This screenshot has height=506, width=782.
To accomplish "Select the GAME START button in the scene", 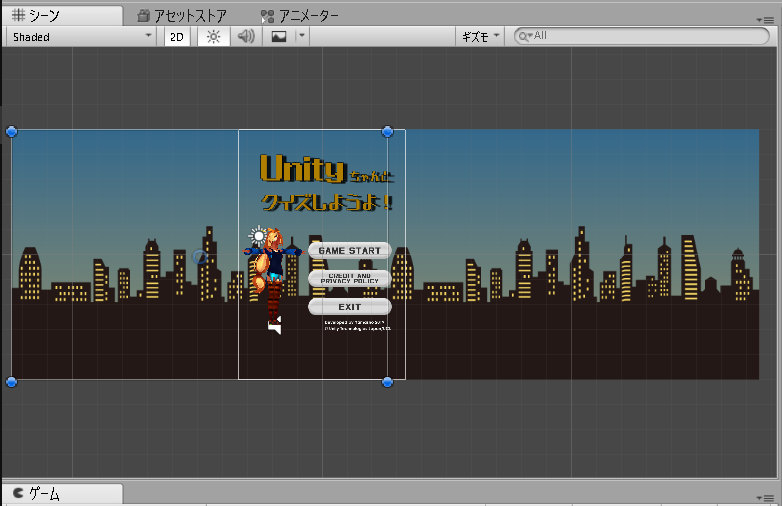I will pos(350,250).
